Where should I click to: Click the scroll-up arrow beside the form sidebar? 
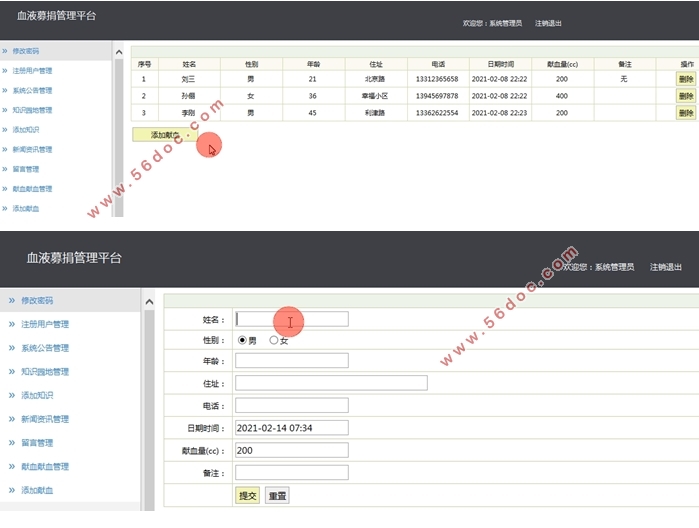tap(149, 301)
